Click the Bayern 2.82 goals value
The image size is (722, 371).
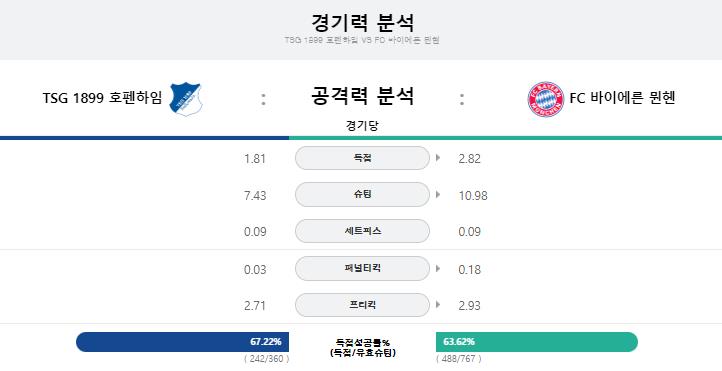point(470,159)
